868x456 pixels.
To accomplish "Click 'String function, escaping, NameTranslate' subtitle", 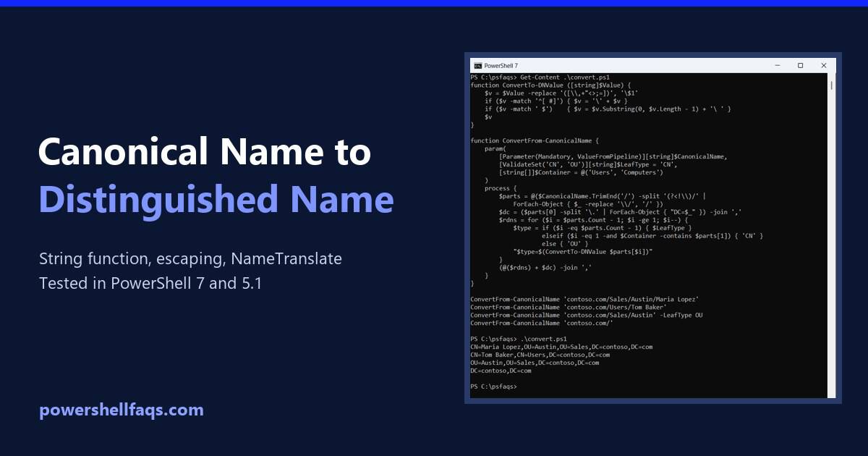I will [x=190, y=258].
